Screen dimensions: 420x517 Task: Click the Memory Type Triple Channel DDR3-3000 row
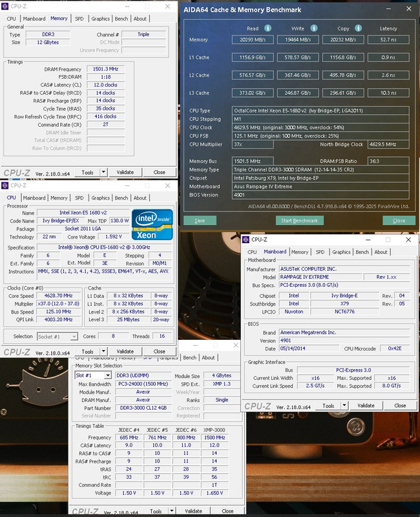[320, 169]
